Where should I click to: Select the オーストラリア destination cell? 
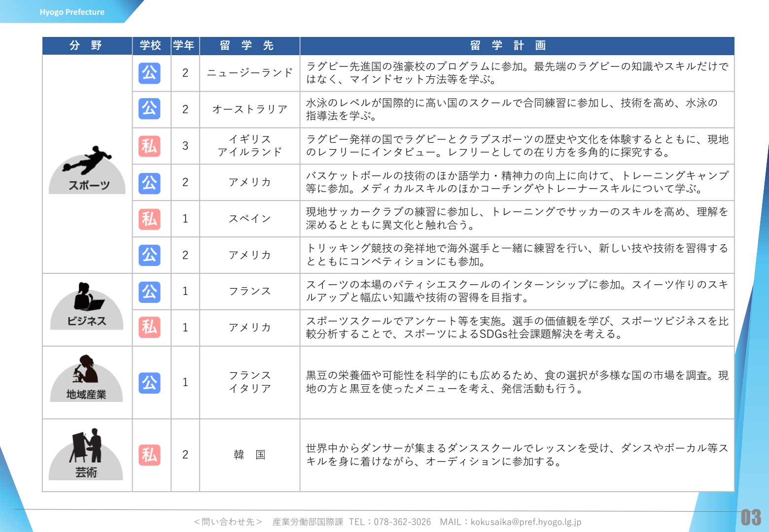[x=250, y=109]
